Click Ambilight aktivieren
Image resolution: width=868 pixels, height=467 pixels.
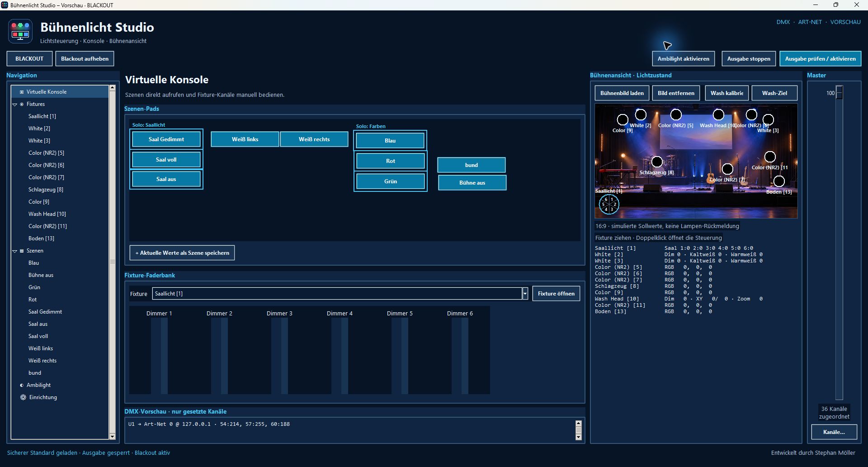[683, 59]
